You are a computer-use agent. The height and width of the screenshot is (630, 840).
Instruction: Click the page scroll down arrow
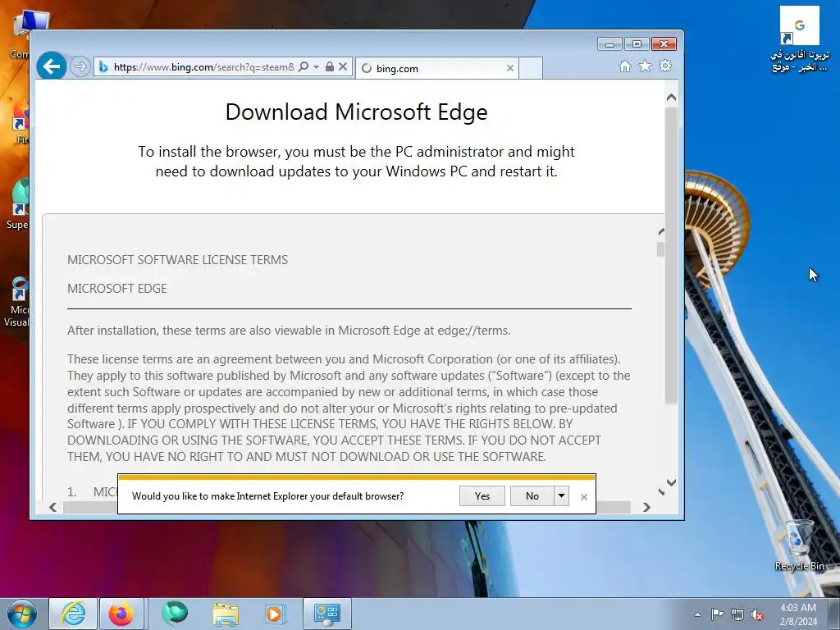tap(671, 482)
